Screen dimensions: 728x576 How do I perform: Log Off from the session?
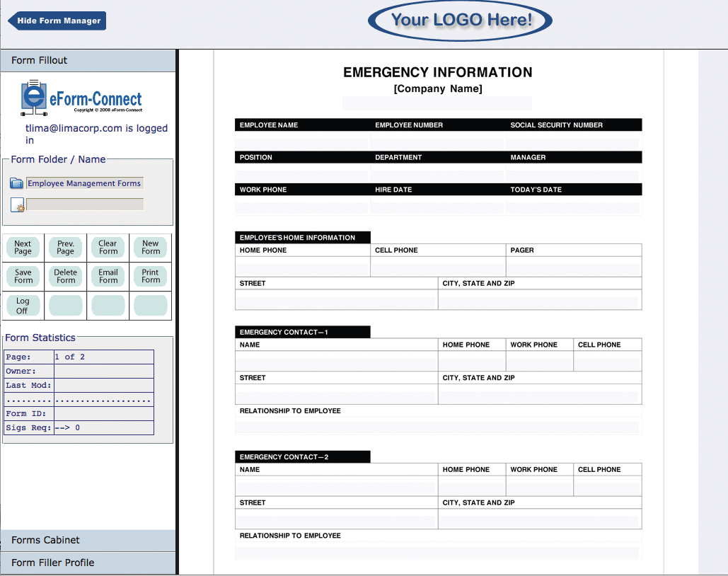click(23, 306)
